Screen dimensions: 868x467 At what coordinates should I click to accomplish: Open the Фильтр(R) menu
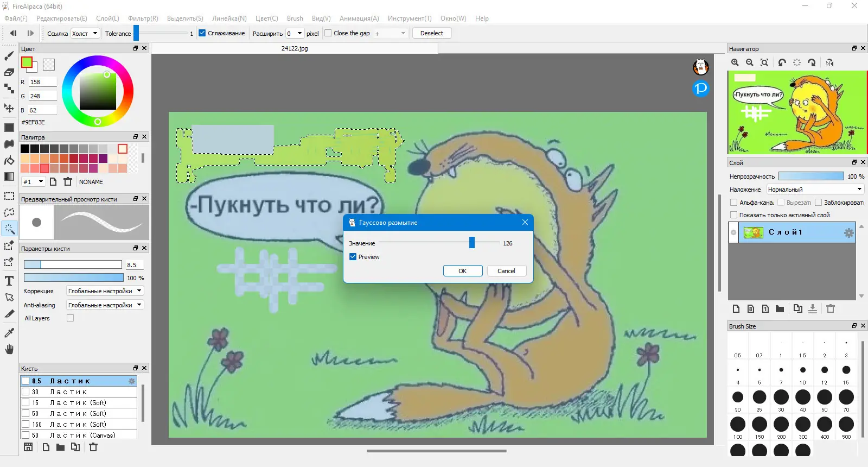click(x=143, y=18)
